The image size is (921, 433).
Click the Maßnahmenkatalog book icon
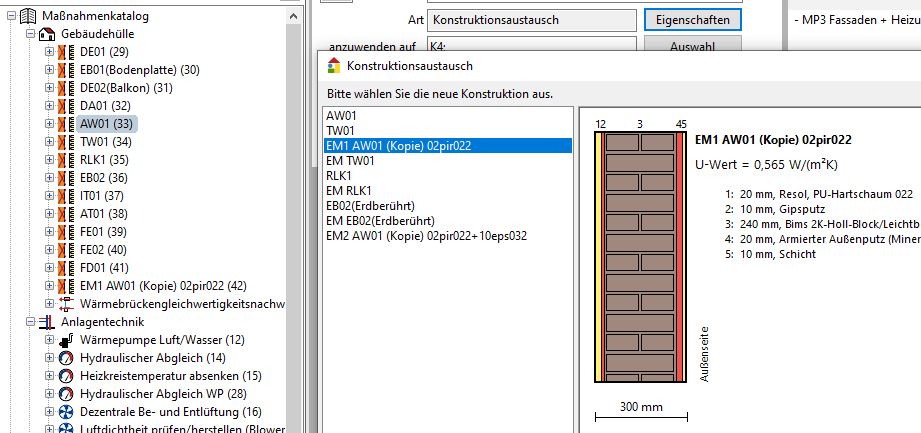tap(26, 16)
